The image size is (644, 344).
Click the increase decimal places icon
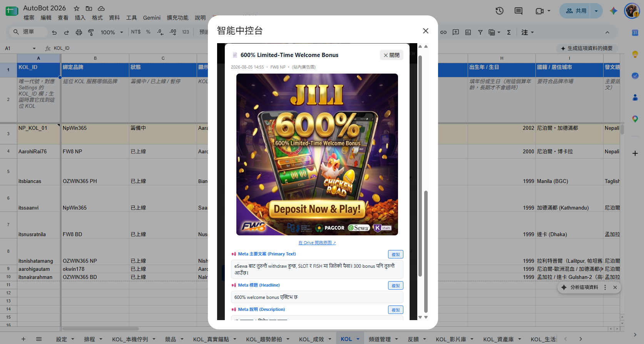pos(173,32)
